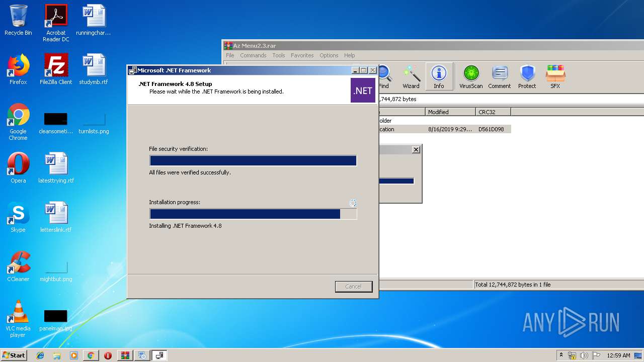
Task: Open the Commands menu in WinRAR
Action: tap(253, 55)
